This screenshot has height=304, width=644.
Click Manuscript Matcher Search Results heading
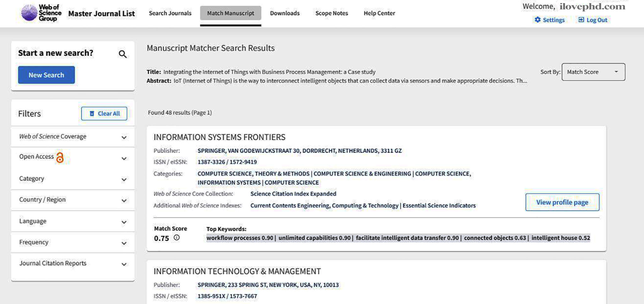pyautogui.click(x=211, y=48)
